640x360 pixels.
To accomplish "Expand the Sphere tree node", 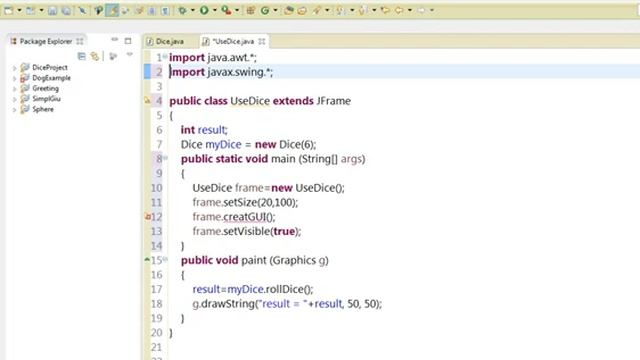I will [x=15, y=110].
